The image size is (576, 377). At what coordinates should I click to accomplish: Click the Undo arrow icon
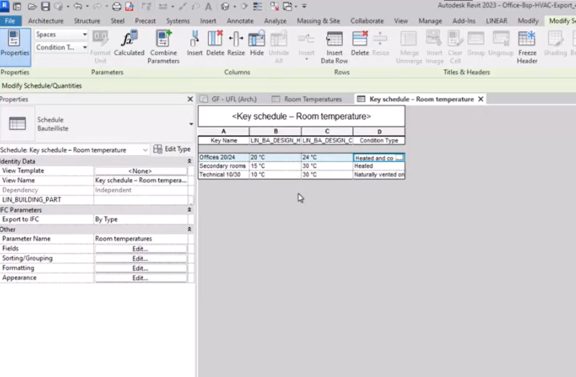click(78, 6)
